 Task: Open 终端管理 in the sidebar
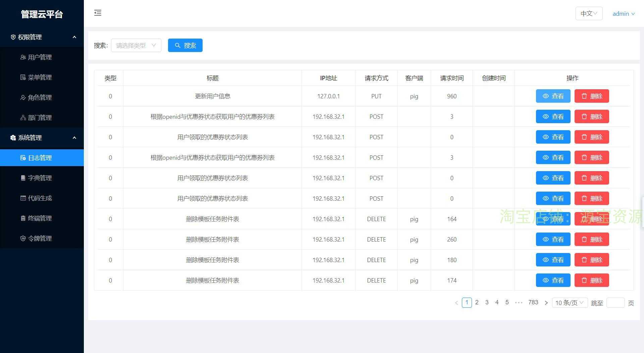coord(42,218)
